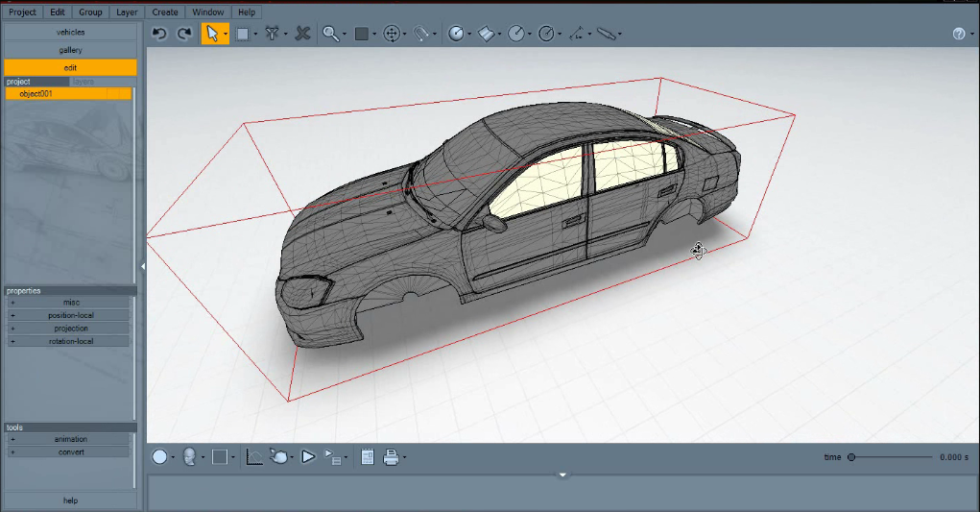This screenshot has height=512, width=980.
Task: Click the triangle angle measure icon
Action: pyautogui.click(x=577, y=34)
